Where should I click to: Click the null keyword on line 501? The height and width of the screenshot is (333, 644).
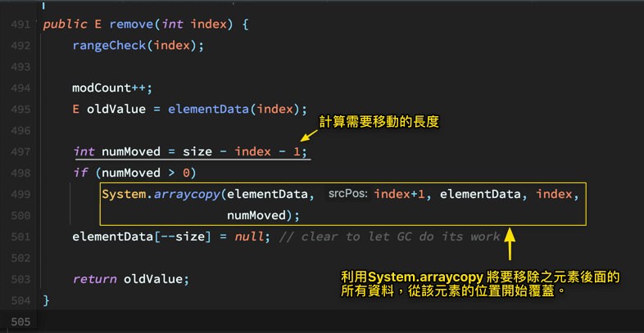pos(246,236)
